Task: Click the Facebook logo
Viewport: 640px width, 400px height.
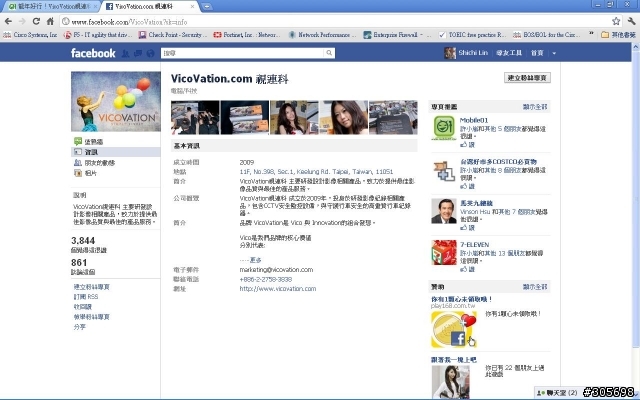Action: point(93,53)
